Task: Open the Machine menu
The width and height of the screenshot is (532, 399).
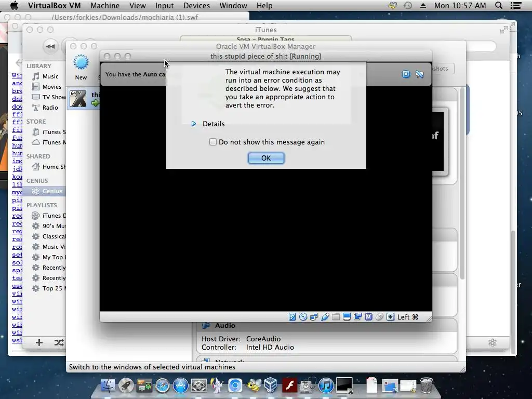Action: pyautogui.click(x=105, y=5)
